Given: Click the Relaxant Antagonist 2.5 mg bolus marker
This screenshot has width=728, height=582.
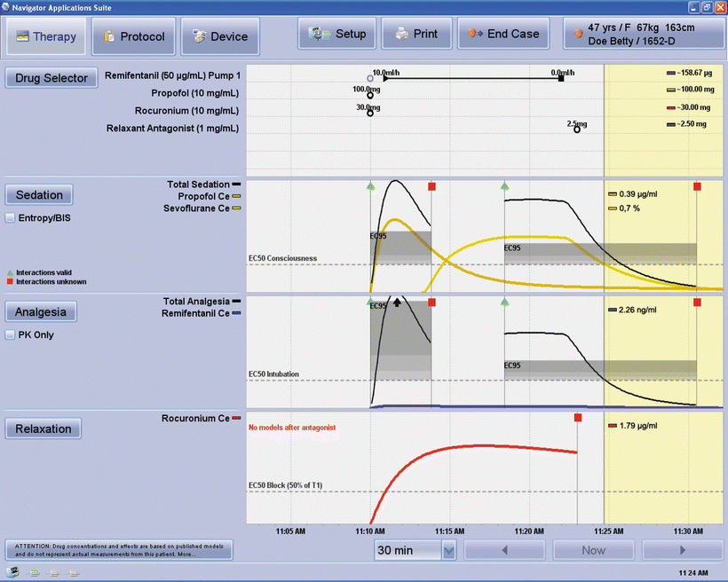Looking at the screenshot, I should 577,130.
